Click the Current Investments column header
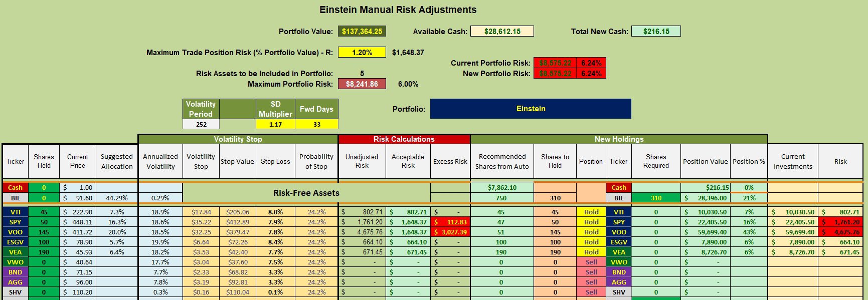This screenshot has width=868, height=300. (x=793, y=161)
